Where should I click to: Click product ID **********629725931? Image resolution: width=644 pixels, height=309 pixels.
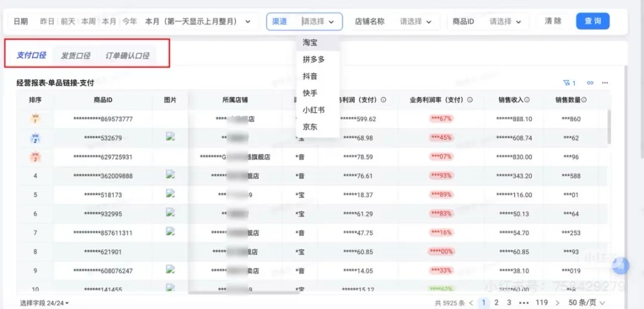pos(103,157)
